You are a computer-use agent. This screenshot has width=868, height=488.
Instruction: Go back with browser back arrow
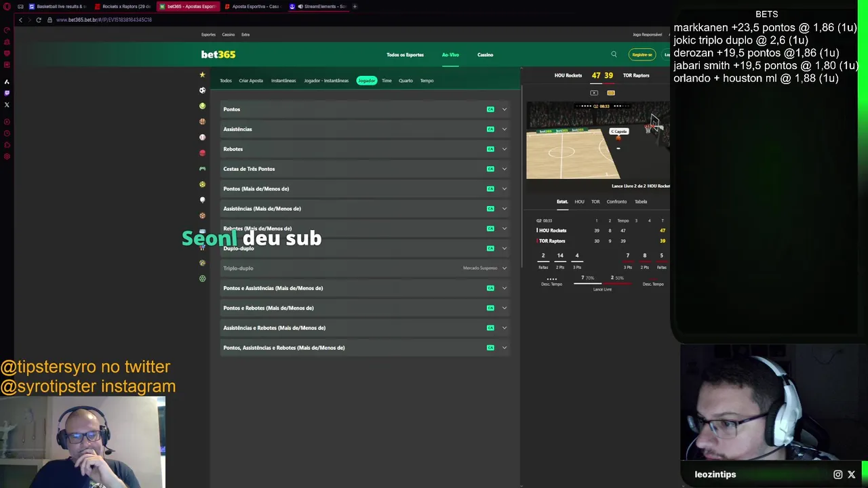pos(20,20)
